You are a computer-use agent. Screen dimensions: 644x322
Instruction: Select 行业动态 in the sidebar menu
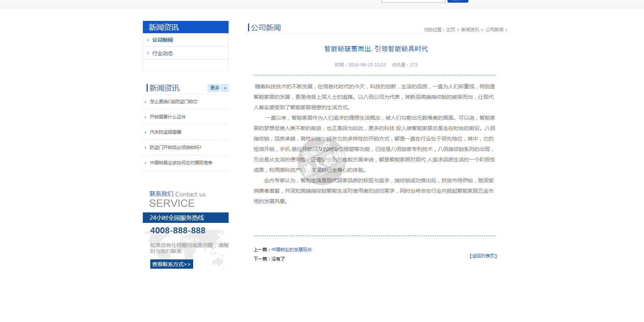(x=163, y=53)
